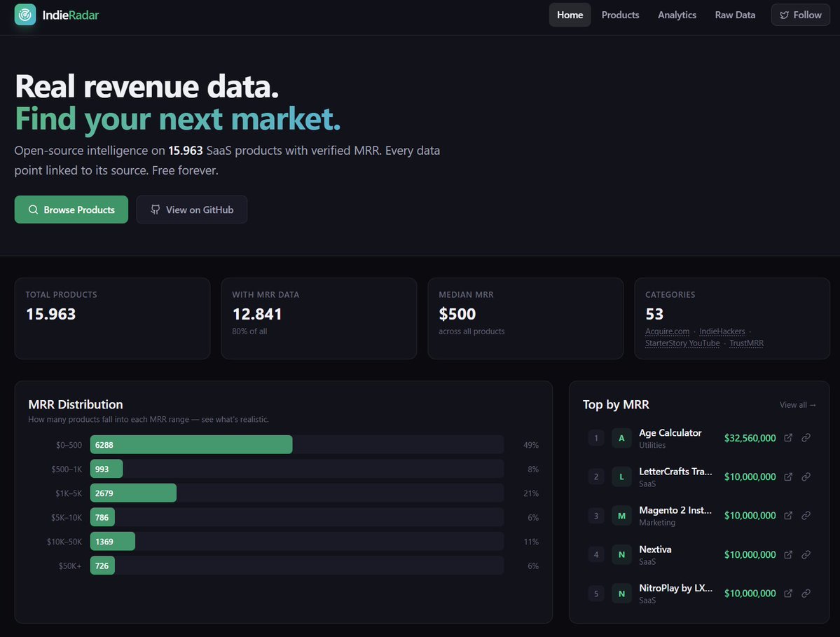Viewport: 840px width, 637px height.
Task: Click the 49% label for $0–500
Action: [531, 445]
